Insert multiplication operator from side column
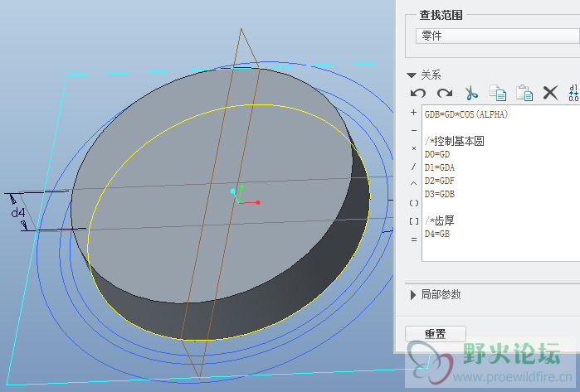Viewport: 580px width, 392px height. click(414, 149)
